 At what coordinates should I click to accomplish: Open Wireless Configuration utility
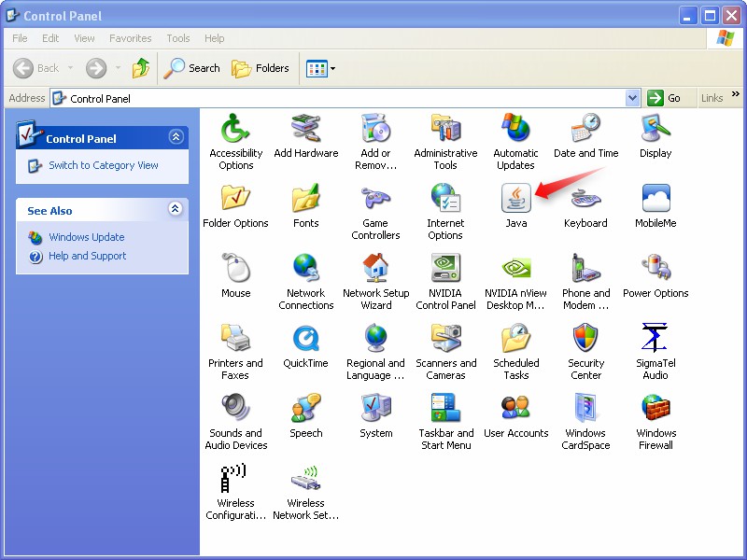pos(235,479)
